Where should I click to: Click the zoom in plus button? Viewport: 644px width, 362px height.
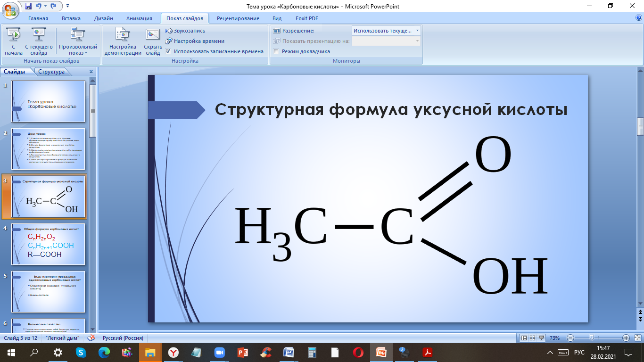[x=626, y=338]
